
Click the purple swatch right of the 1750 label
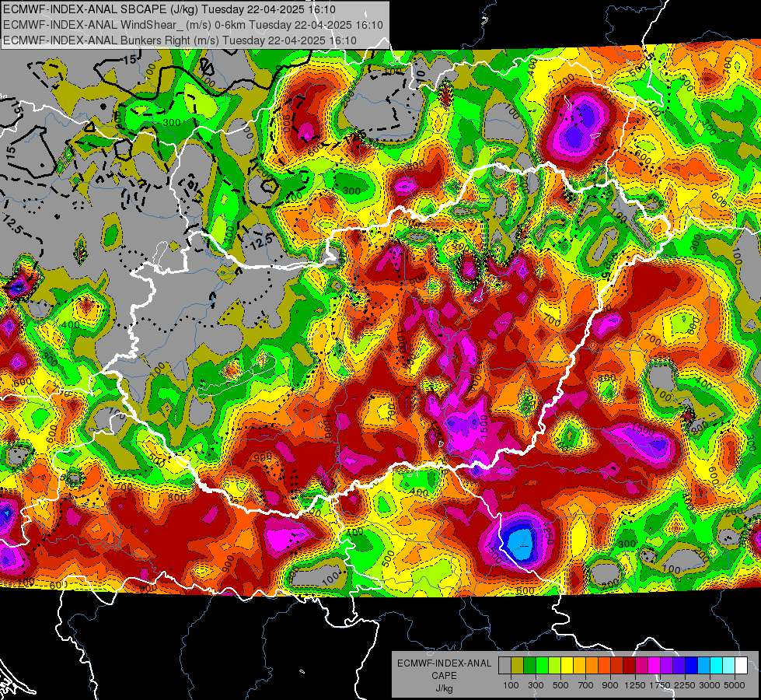tap(666, 666)
